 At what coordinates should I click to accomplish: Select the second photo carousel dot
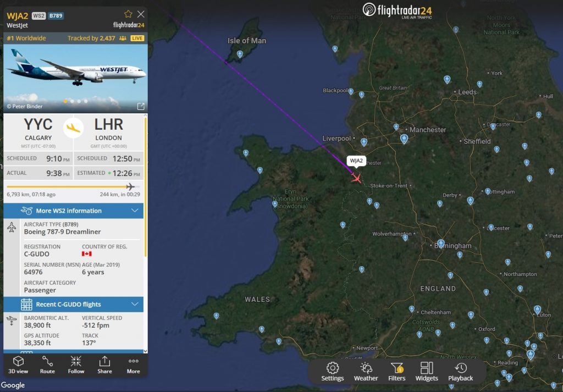(x=72, y=101)
